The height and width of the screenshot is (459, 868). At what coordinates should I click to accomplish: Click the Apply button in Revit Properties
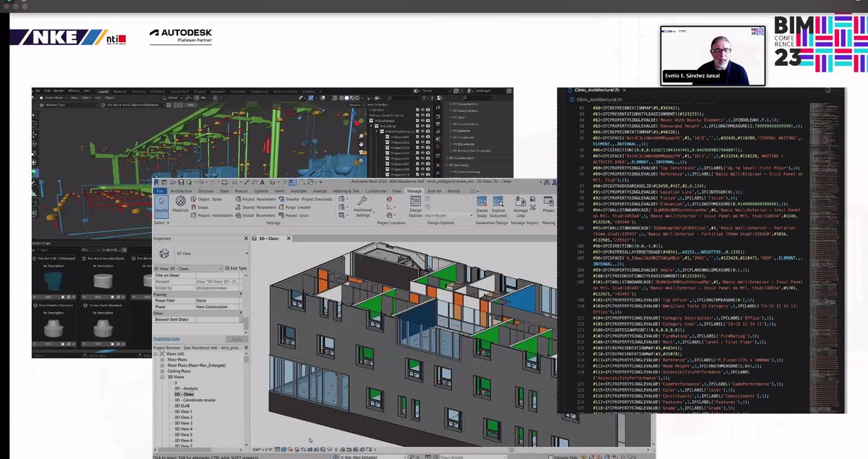pyautogui.click(x=237, y=339)
